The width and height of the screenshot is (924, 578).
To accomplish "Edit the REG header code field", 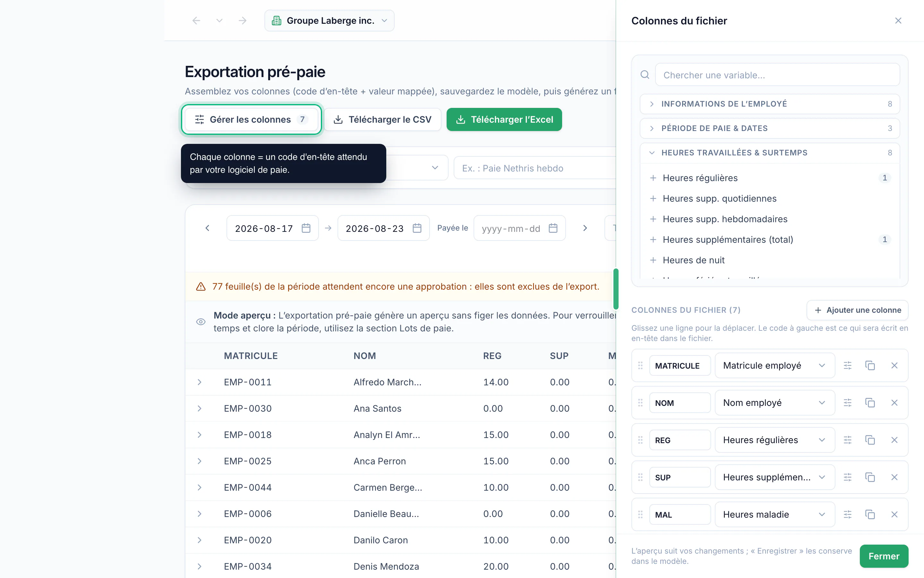I will point(680,440).
